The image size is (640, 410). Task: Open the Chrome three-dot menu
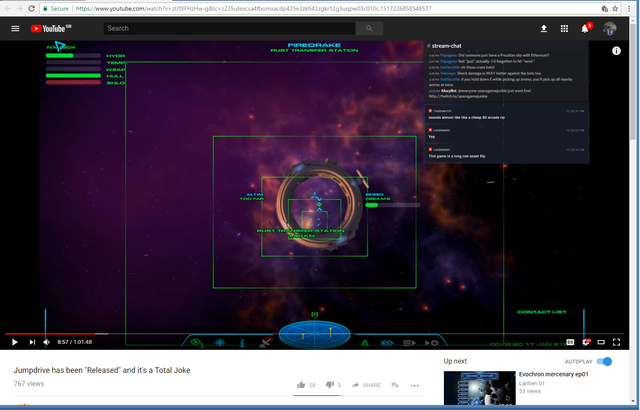629,9
